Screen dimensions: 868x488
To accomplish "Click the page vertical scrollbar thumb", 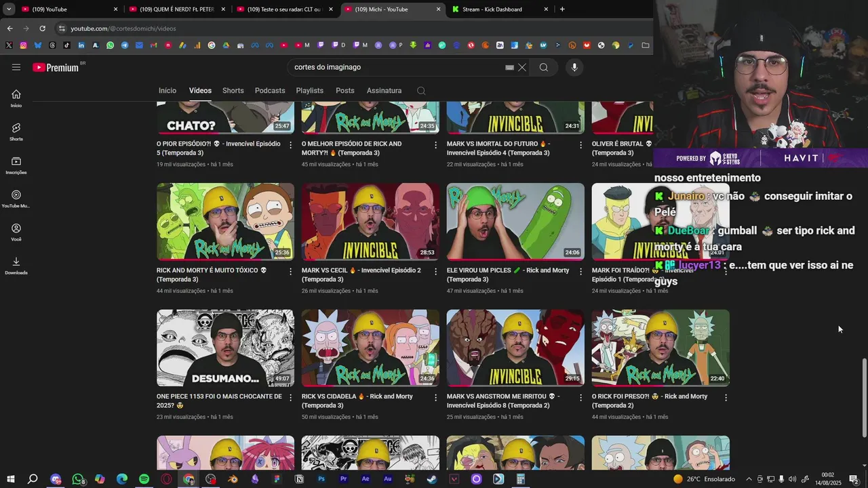I will point(864,398).
